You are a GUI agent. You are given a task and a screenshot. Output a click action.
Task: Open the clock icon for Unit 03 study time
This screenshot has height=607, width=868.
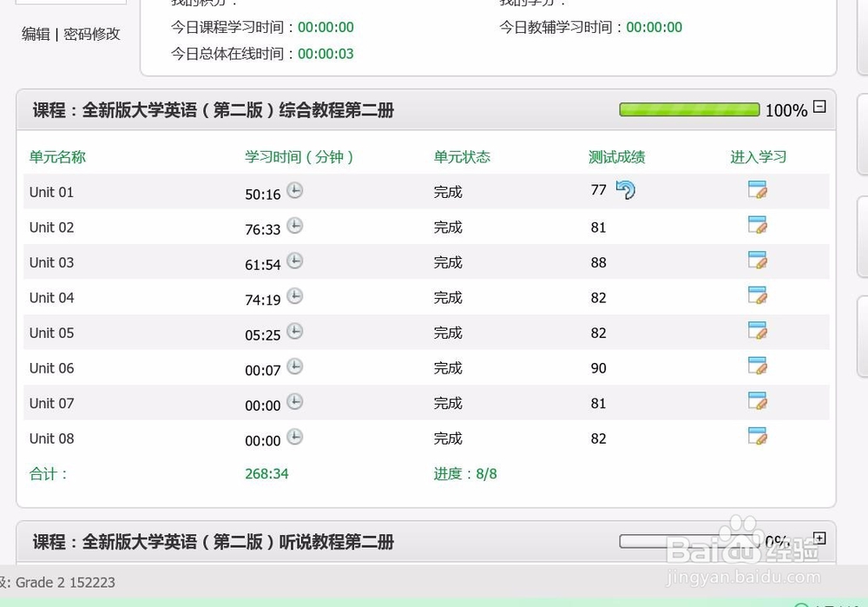294,261
